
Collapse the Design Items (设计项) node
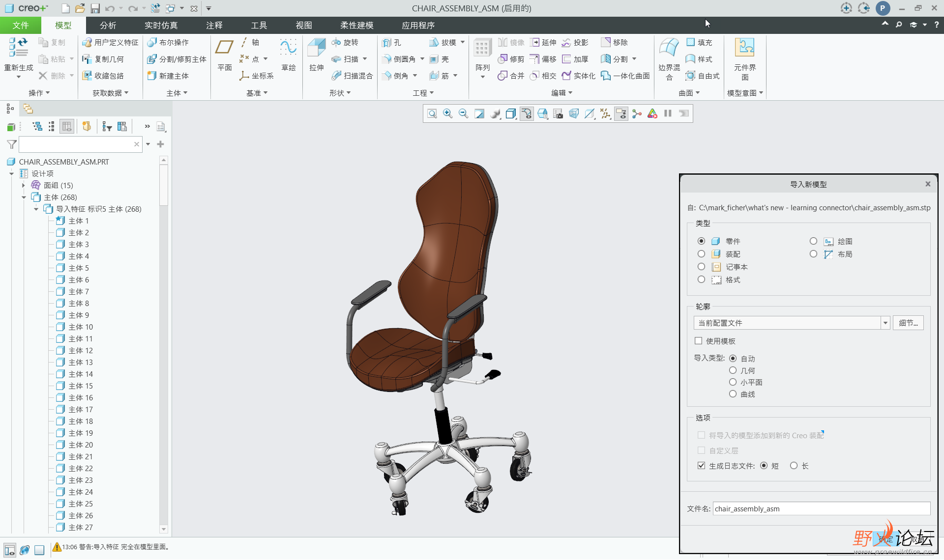11,174
